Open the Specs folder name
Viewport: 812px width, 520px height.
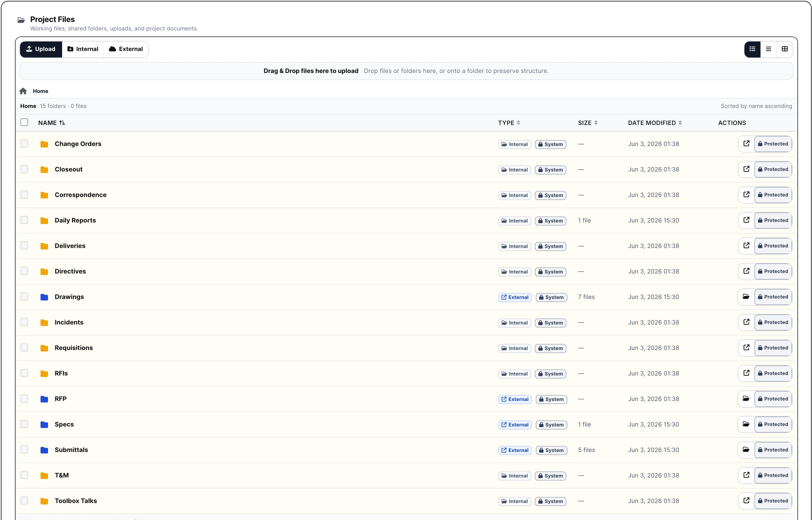tap(64, 424)
